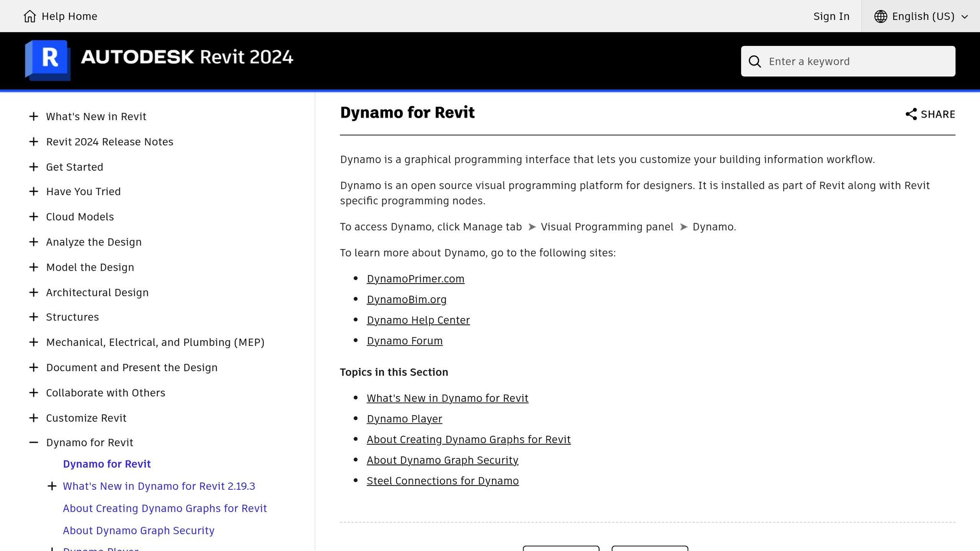
Task: Expand the Have You Tried section
Action: pos(33,191)
